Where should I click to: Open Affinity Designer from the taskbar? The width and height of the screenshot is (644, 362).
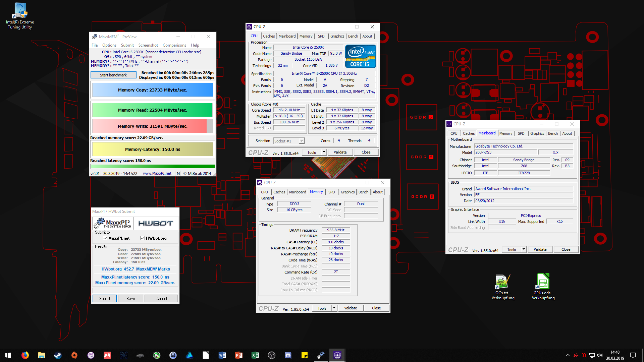[x=189, y=355]
